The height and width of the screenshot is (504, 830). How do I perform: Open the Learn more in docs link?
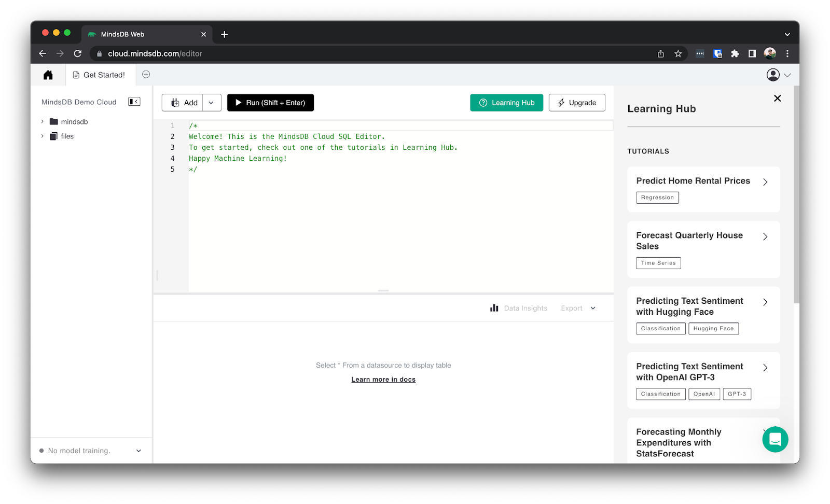(383, 379)
